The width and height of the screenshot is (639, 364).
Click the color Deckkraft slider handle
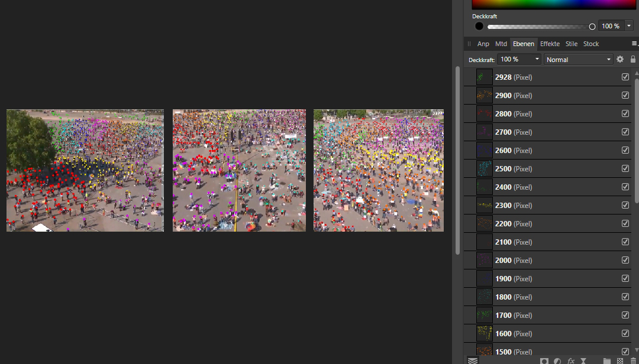click(592, 27)
